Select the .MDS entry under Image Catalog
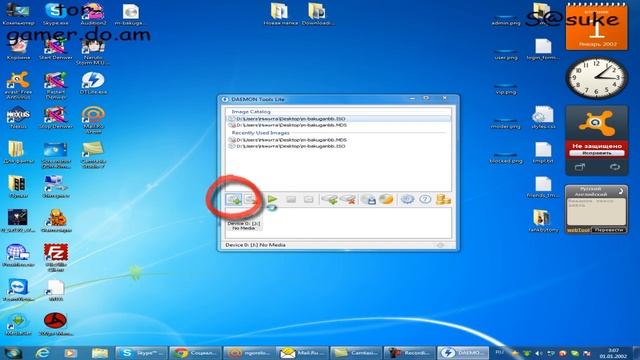The height and width of the screenshot is (360, 640). click(338, 125)
